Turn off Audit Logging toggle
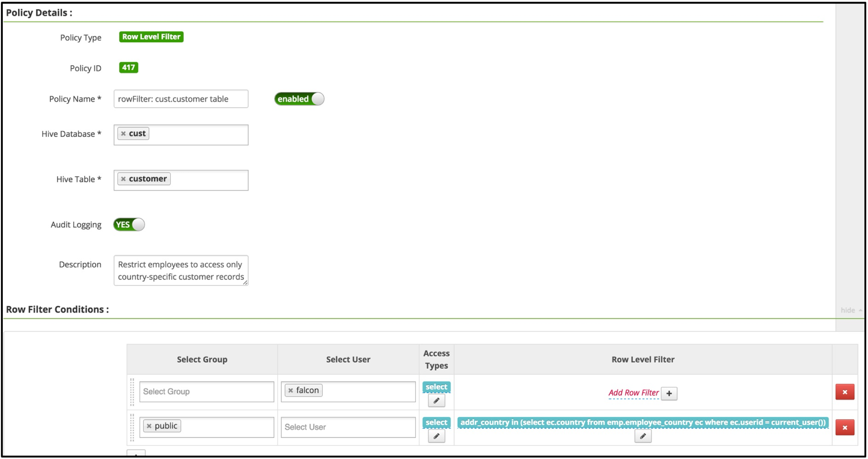The image size is (868, 459). tap(129, 225)
